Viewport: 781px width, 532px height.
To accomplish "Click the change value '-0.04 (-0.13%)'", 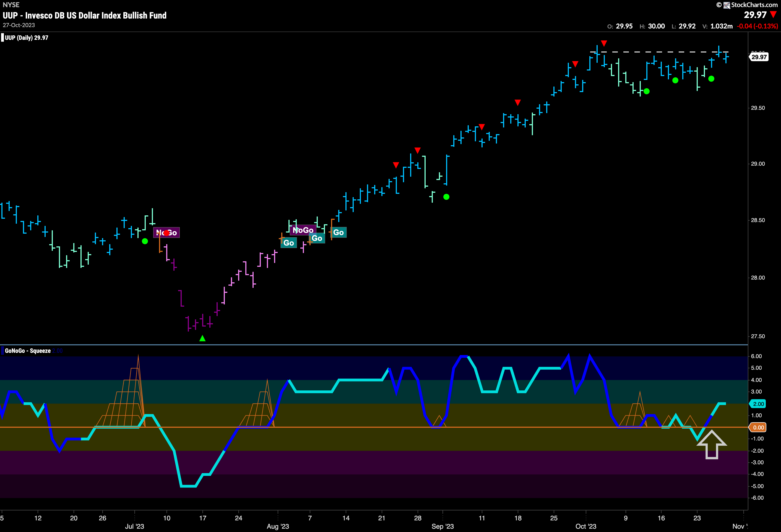I will (757, 26).
